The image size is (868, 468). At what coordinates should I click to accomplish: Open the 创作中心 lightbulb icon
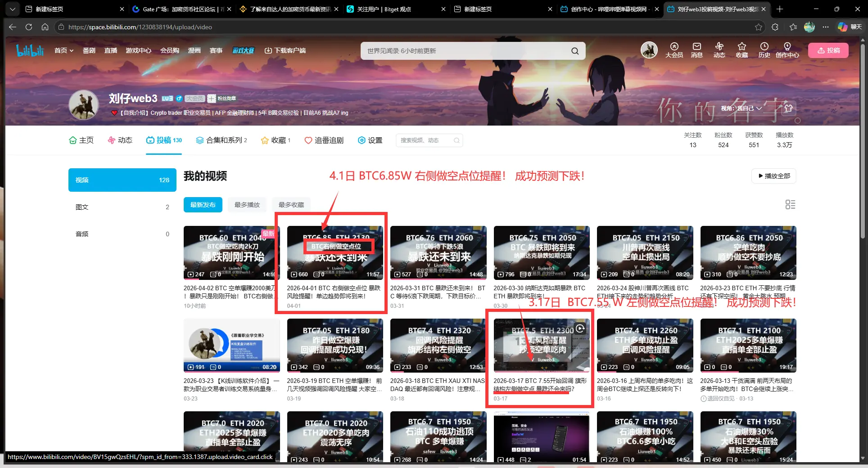(x=787, y=50)
